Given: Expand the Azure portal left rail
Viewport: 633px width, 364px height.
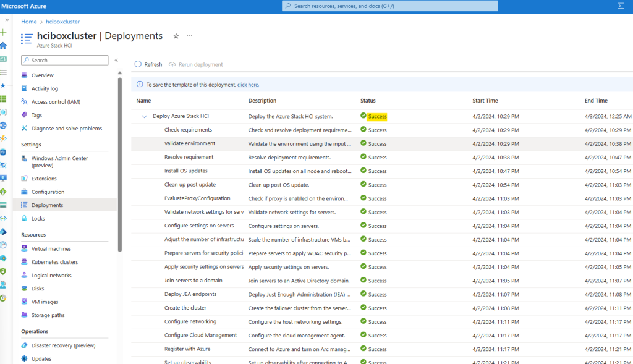Looking at the screenshot, I should [7, 20].
